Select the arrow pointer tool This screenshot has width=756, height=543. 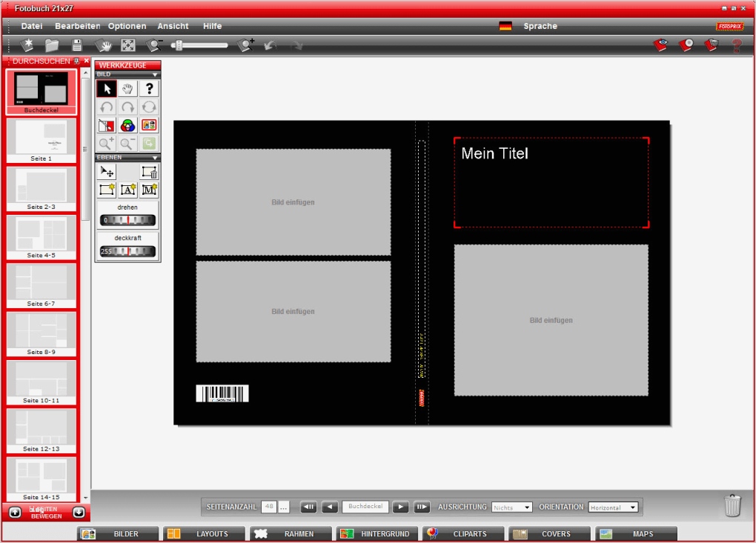(107, 89)
